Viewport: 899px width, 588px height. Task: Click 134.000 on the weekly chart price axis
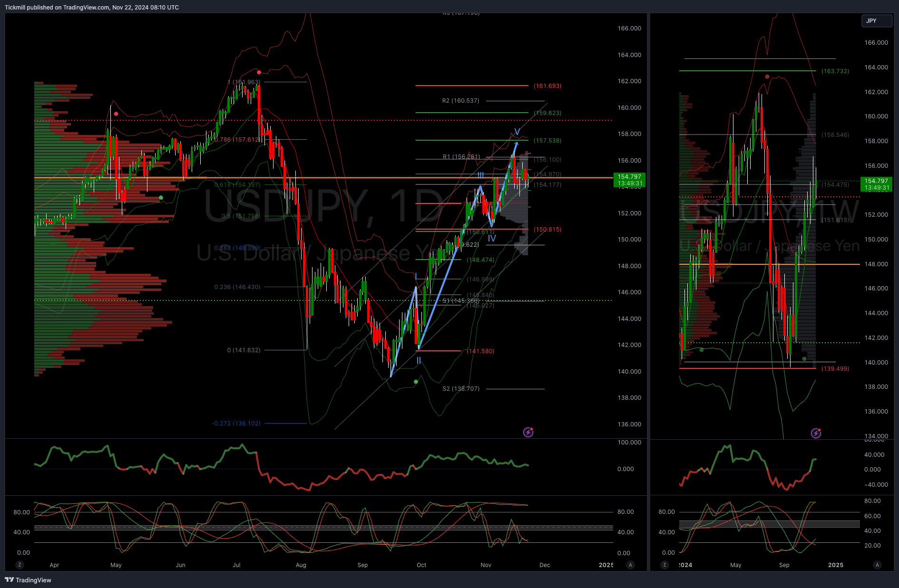click(x=876, y=436)
